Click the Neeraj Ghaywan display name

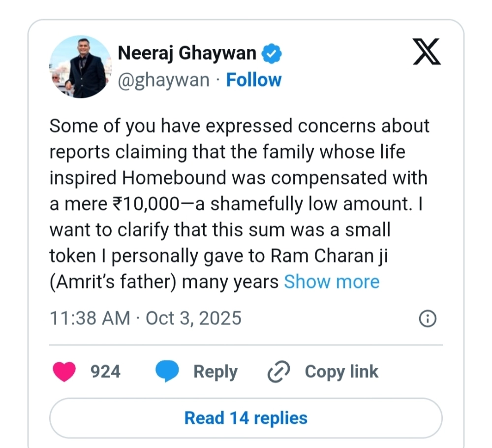(x=187, y=53)
